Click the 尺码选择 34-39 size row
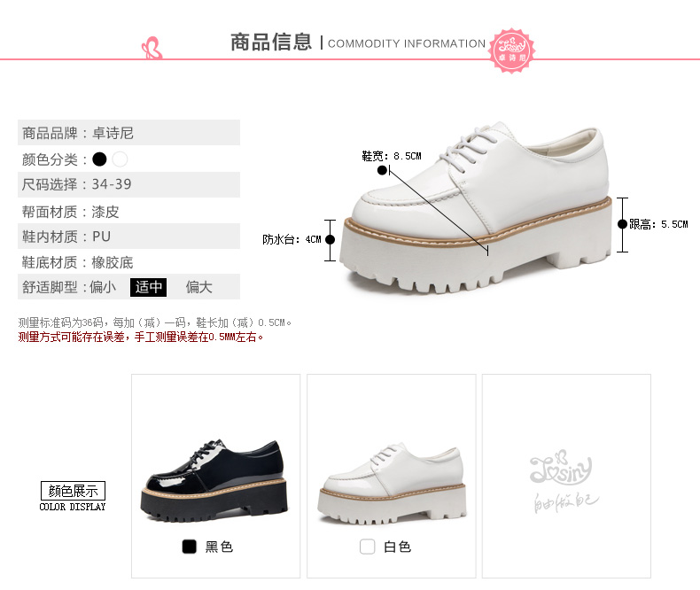 coord(128,184)
